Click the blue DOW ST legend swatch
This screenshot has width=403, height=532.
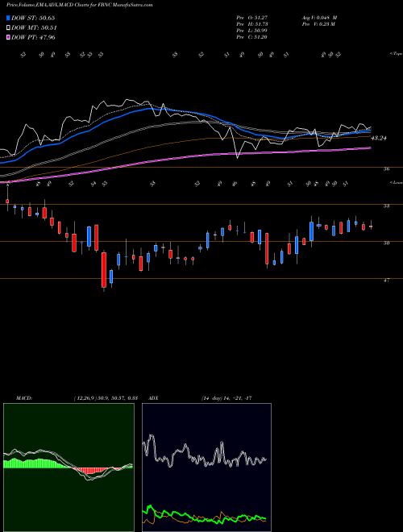(8, 18)
